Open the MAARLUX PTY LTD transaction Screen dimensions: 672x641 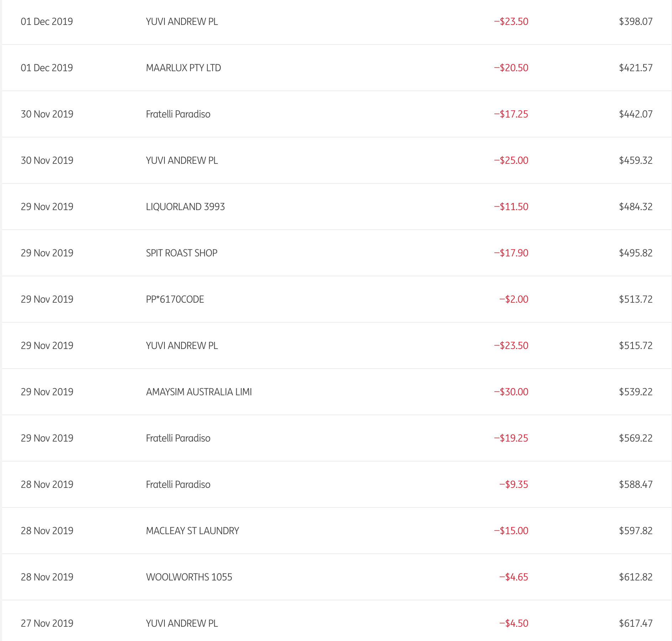[183, 68]
